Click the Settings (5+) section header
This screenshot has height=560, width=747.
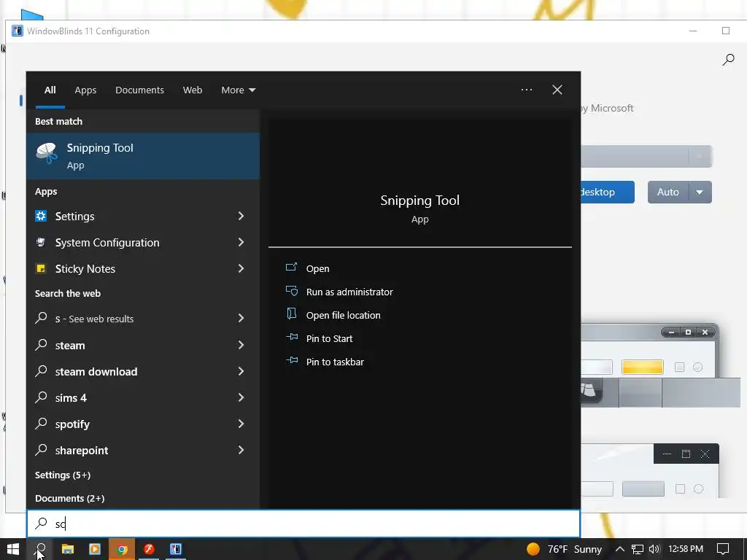coord(63,475)
